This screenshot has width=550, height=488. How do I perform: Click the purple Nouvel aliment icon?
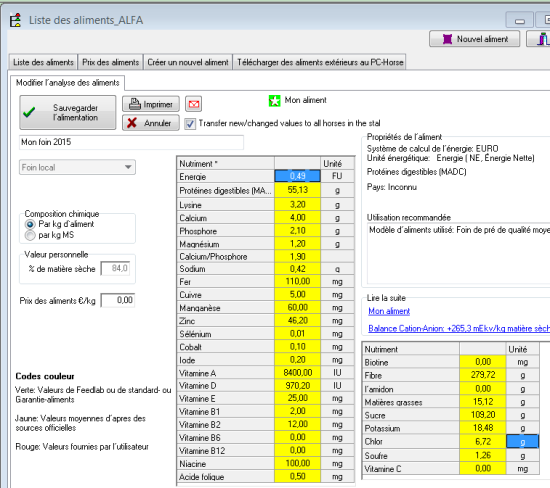coord(447,39)
